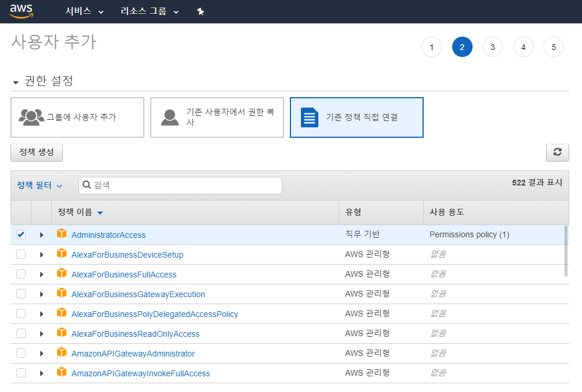Check the AlexaForBusinessFullAccess checkbox
Image resolution: width=582 pixels, height=392 pixels.
(x=21, y=274)
